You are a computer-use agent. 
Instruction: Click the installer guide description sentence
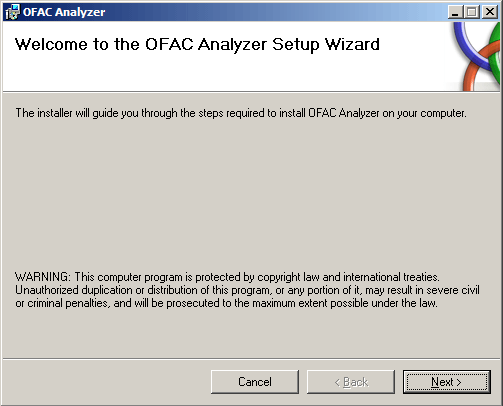(241, 113)
